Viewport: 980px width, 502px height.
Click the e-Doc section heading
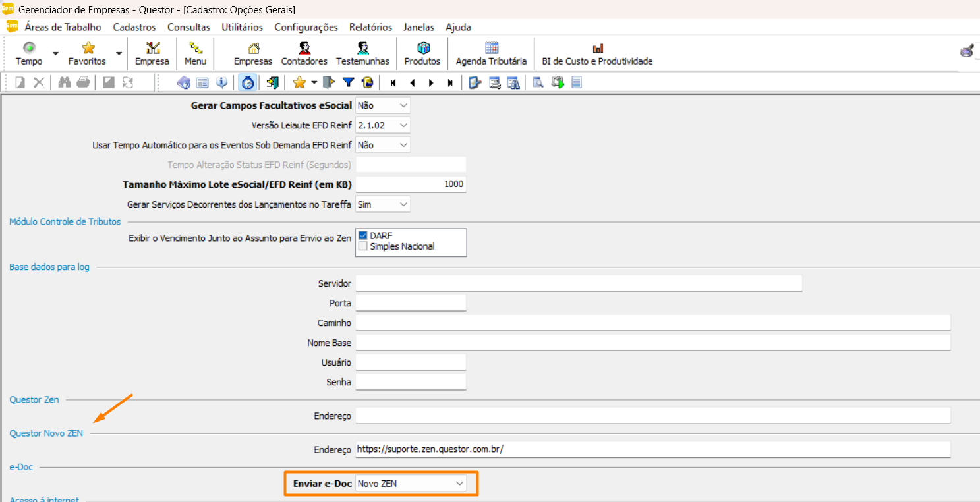tap(21, 466)
